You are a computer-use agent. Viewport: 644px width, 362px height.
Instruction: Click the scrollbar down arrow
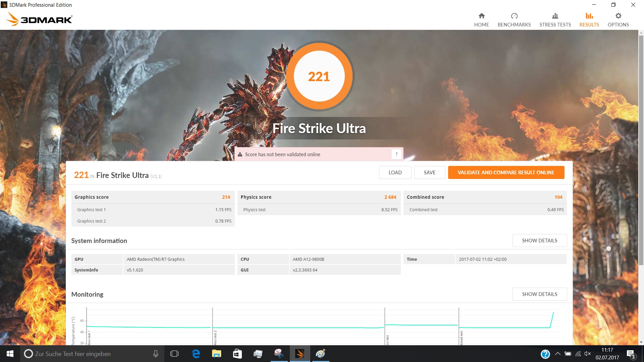pos(641,342)
